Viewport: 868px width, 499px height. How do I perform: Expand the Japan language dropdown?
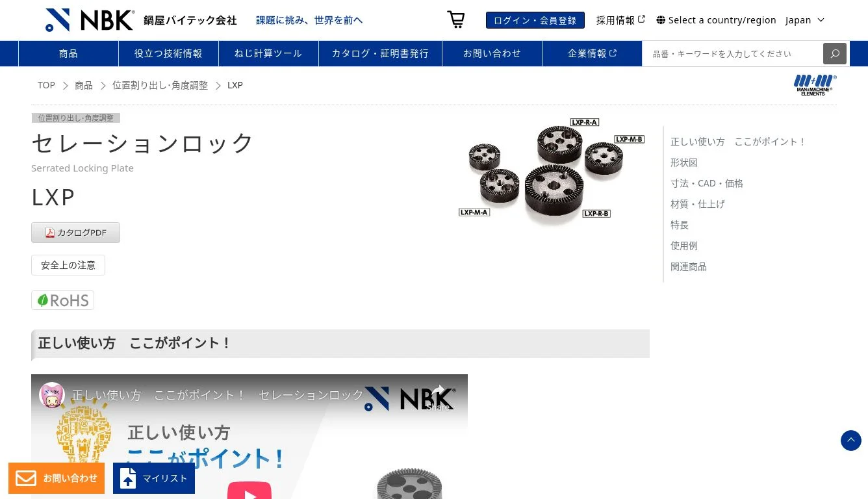[x=805, y=20]
